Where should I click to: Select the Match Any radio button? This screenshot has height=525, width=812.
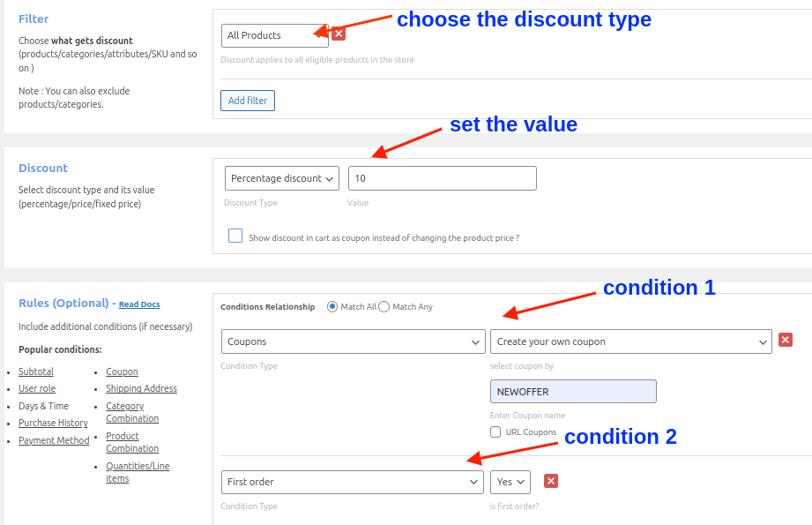(x=384, y=306)
